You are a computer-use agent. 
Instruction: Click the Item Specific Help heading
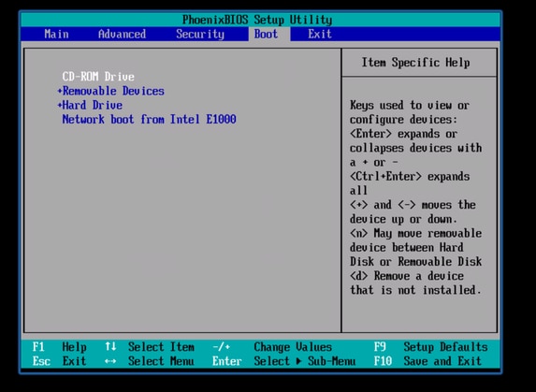[415, 63]
